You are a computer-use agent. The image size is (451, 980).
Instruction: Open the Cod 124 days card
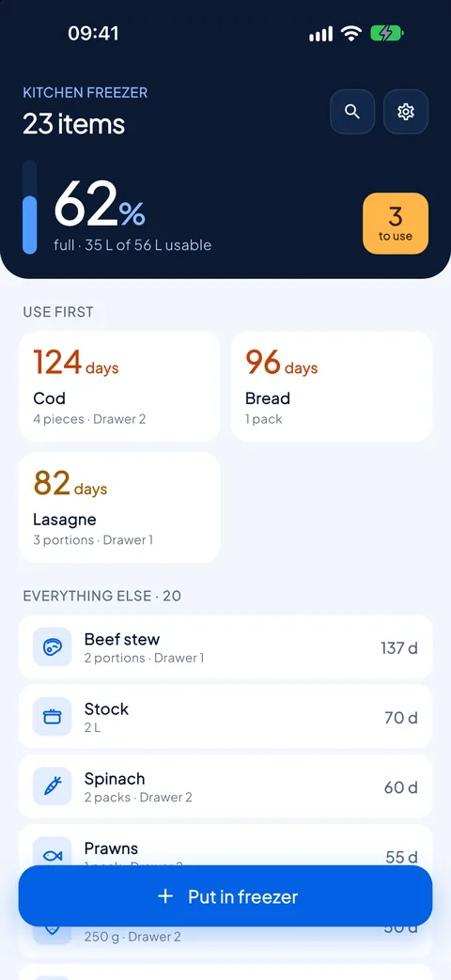pyautogui.click(x=119, y=386)
